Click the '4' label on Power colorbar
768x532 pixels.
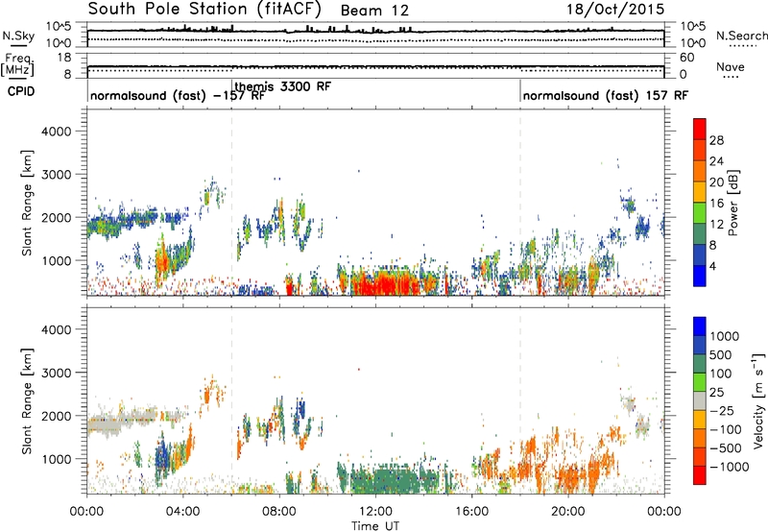point(712,266)
